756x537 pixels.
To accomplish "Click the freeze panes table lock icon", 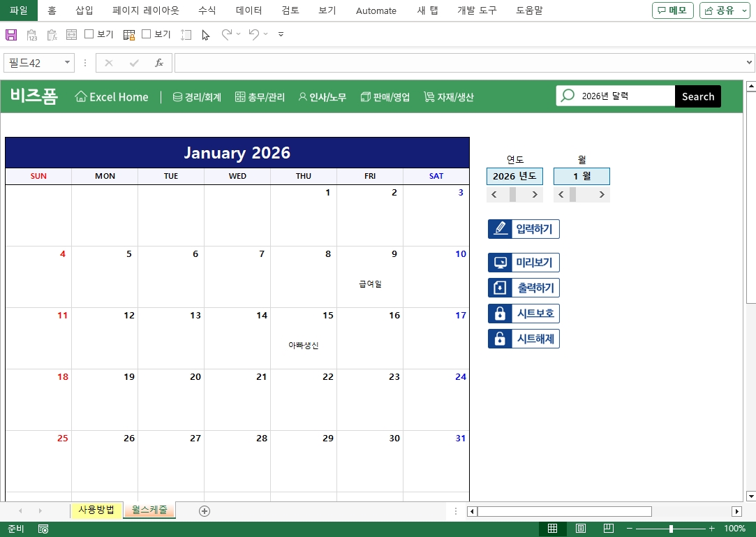I will tap(129, 35).
